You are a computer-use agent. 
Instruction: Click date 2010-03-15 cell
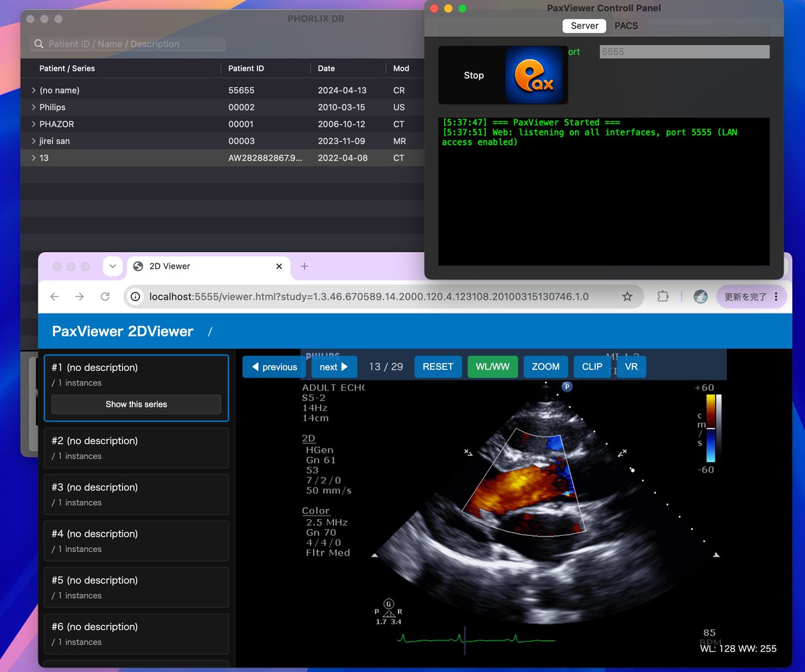(x=341, y=107)
